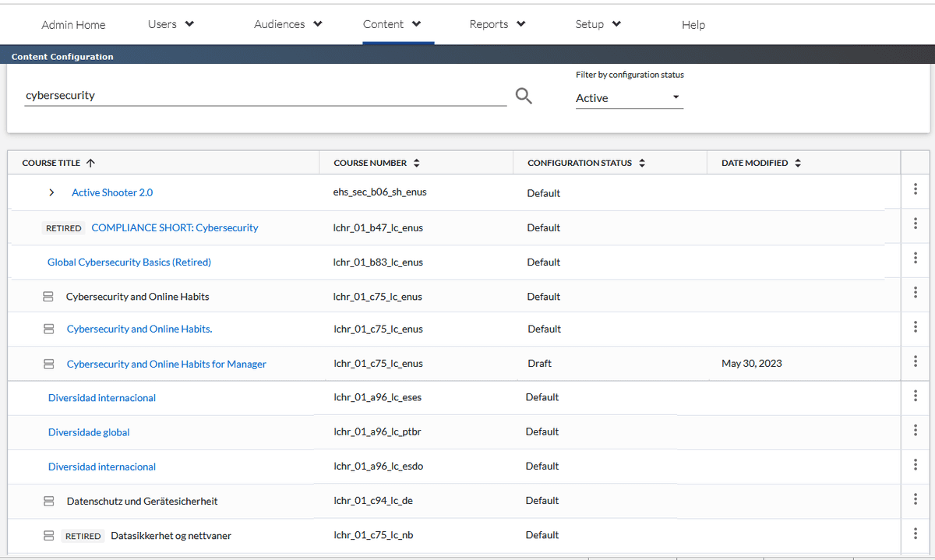
Task: Click the content type icon beside Datenschutz und Gerätesicherheit
Action: 48,500
